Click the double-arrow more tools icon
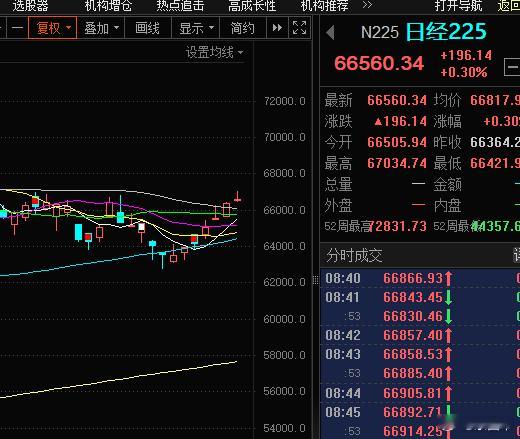The height and width of the screenshot is (439, 520). (x=277, y=28)
